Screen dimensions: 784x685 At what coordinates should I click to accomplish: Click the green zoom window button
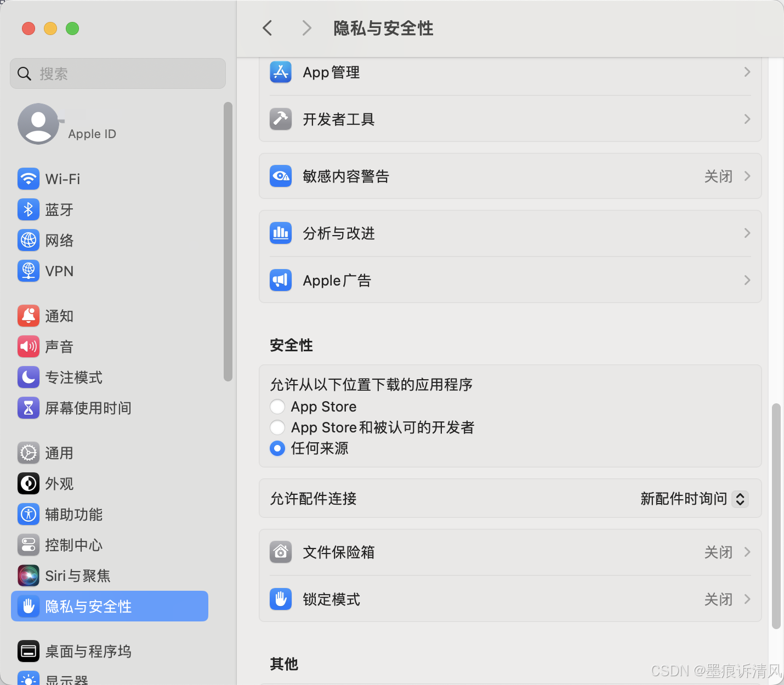click(x=72, y=28)
